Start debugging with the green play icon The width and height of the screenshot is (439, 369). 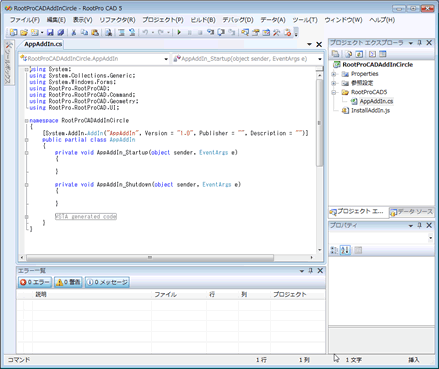coord(179,32)
